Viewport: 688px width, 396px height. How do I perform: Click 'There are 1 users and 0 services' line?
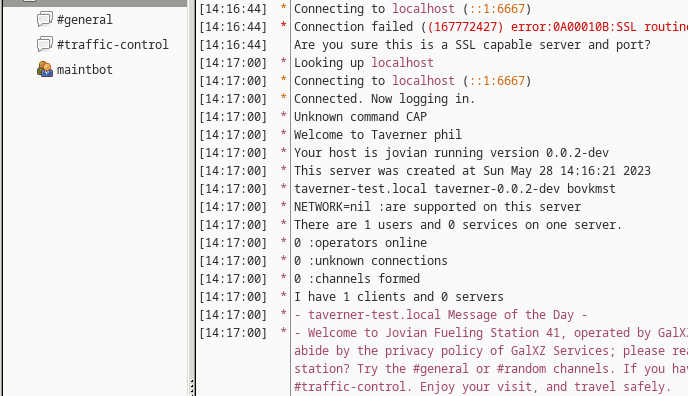coord(458,225)
